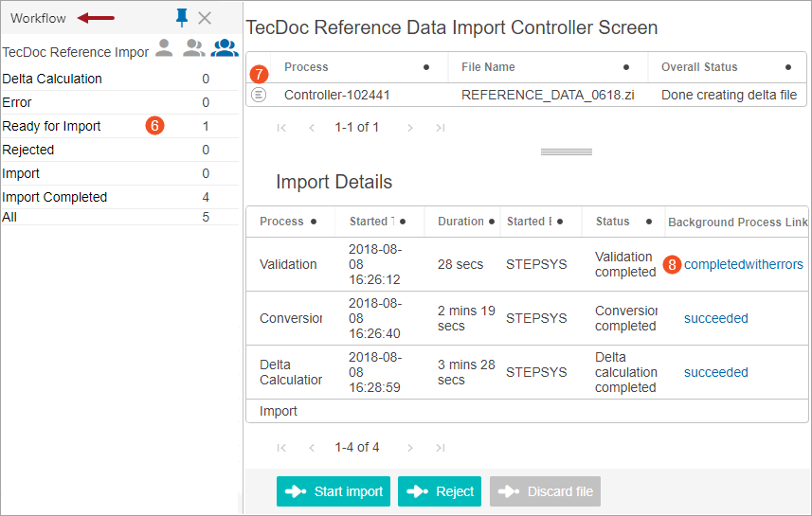The width and height of the screenshot is (812, 516).
Task: Click the 28 secs duration cell
Action: click(460, 264)
